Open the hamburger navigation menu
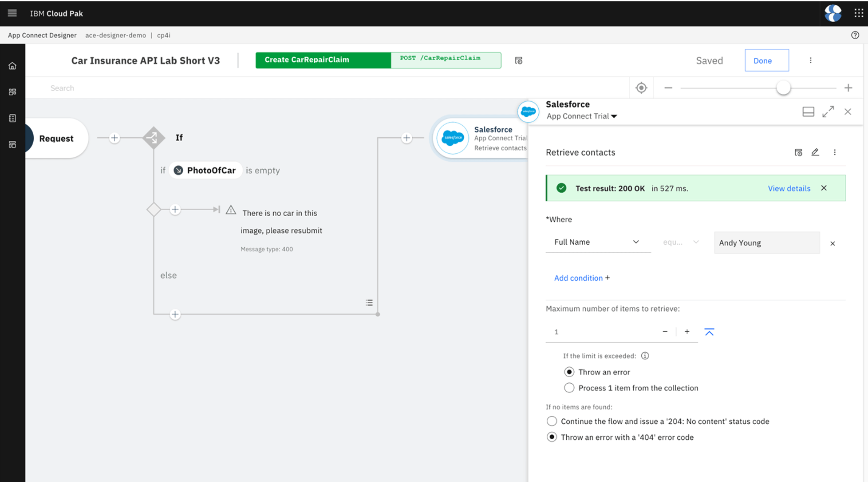868x485 pixels. [x=12, y=13]
